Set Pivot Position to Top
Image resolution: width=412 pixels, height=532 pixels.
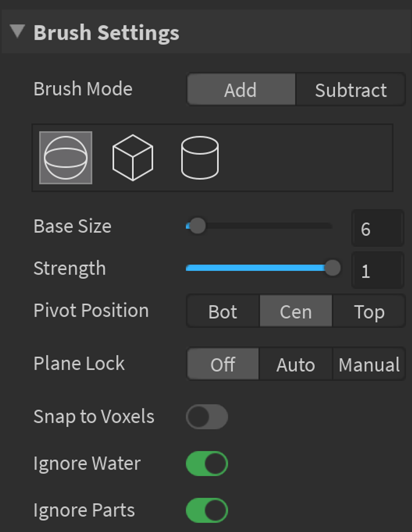tap(369, 311)
